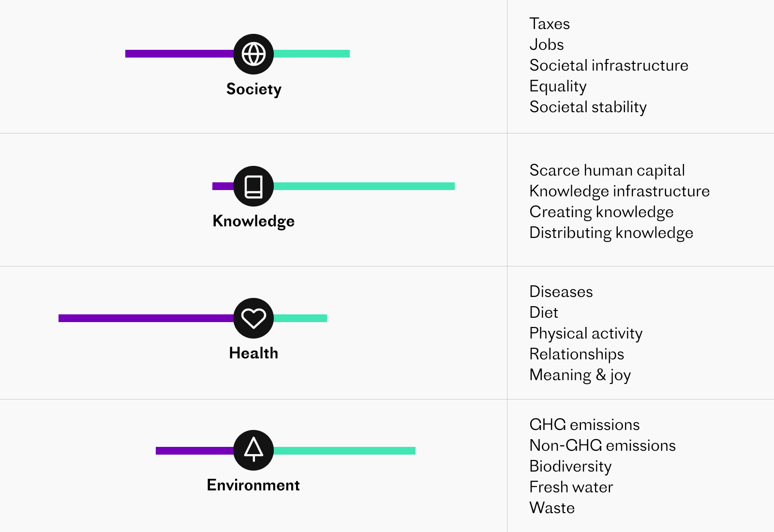Select the Knowledge heading label
This screenshot has height=532, width=774.
(x=253, y=221)
